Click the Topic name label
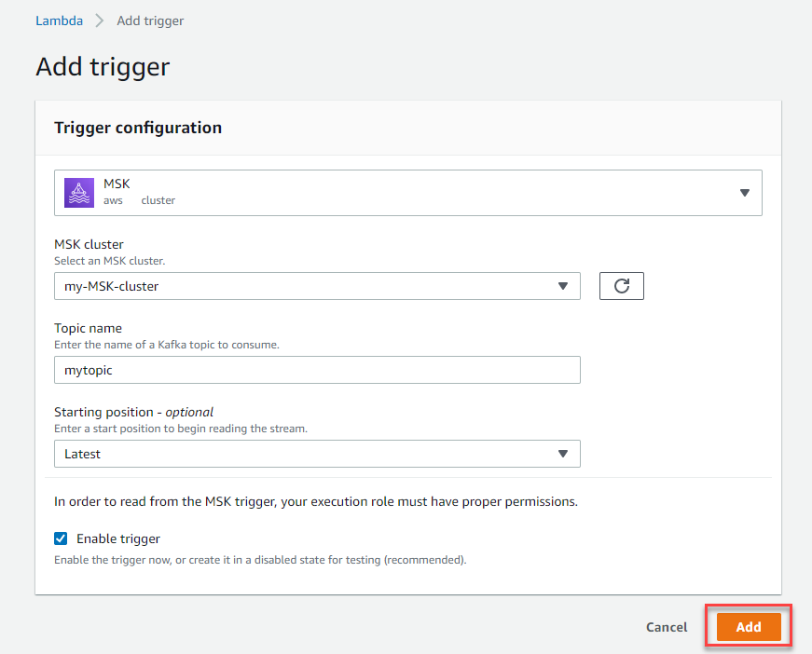The width and height of the screenshot is (812, 654). click(x=88, y=328)
